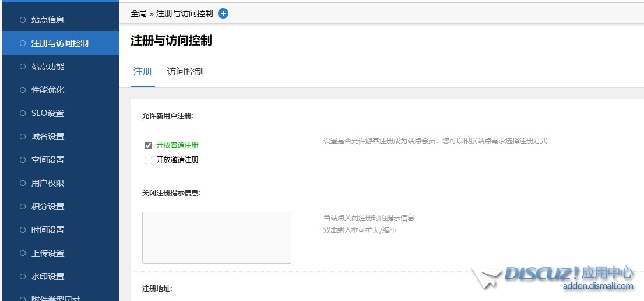
Task: Open the 域名设置 sidebar item
Action: pos(48,136)
